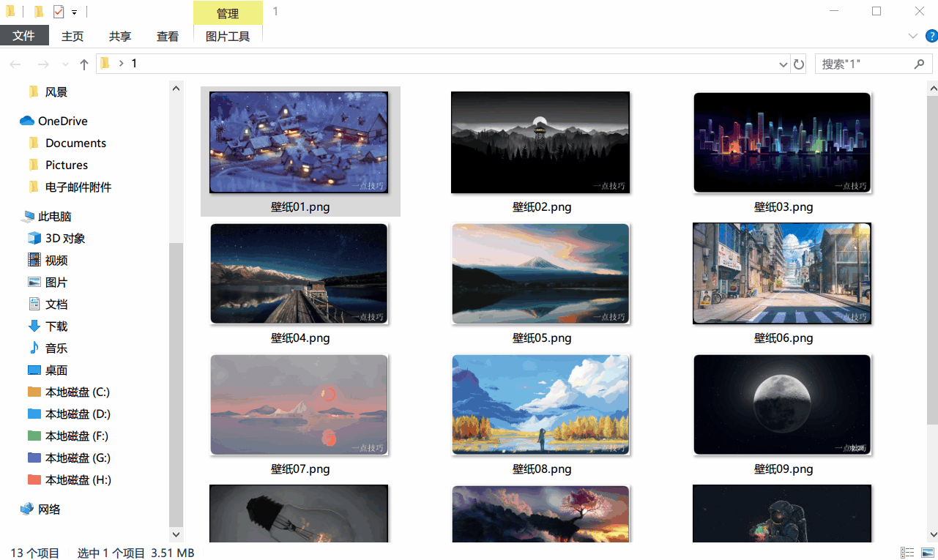Open the 下载 downloads folder
This screenshot has height=560, width=938.
click(56, 326)
